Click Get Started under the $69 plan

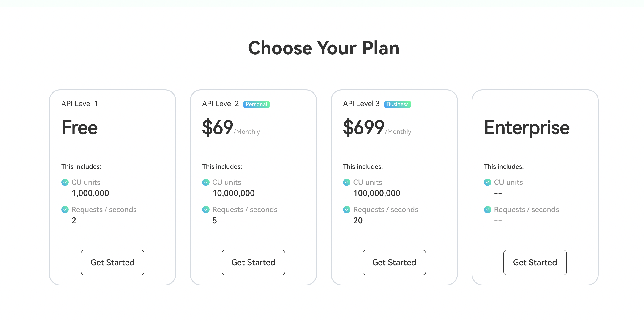pyautogui.click(x=253, y=262)
